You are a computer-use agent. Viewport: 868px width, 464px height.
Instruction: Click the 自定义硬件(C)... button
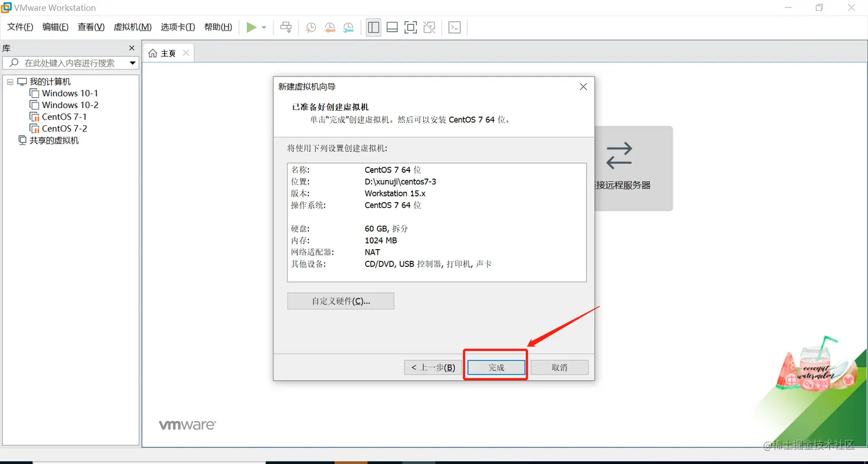click(x=341, y=301)
